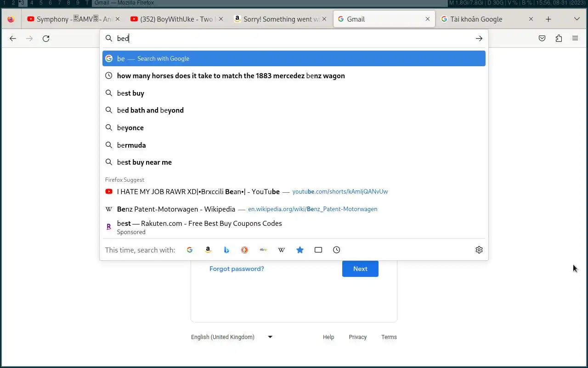The image size is (588, 368).
Task: Open the I HATE MY JOB YouTube suggestion
Action: (294, 191)
